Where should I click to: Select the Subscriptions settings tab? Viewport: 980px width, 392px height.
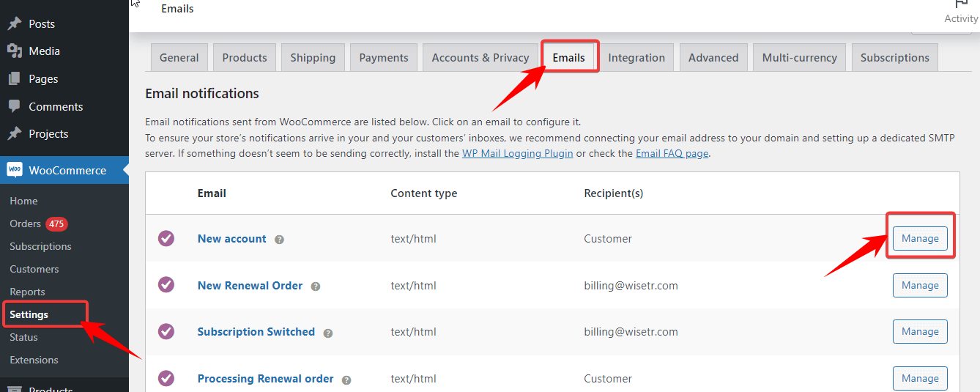tap(895, 58)
